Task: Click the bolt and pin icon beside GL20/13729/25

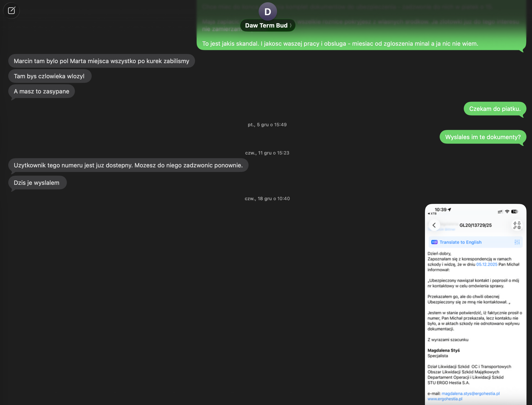Action: (x=517, y=225)
